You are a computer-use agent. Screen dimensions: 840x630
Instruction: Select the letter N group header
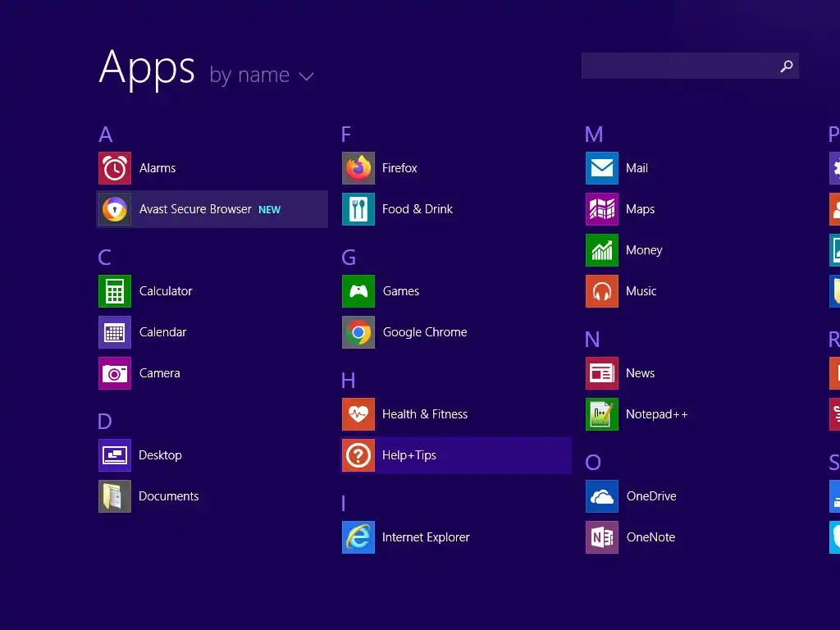point(592,339)
